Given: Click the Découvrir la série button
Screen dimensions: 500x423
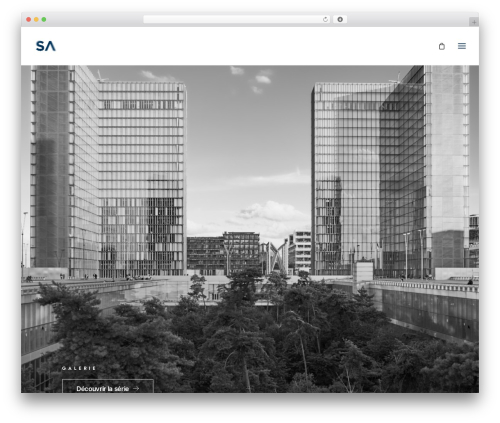Looking at the screenshot, I should click(x=108, y=386).
